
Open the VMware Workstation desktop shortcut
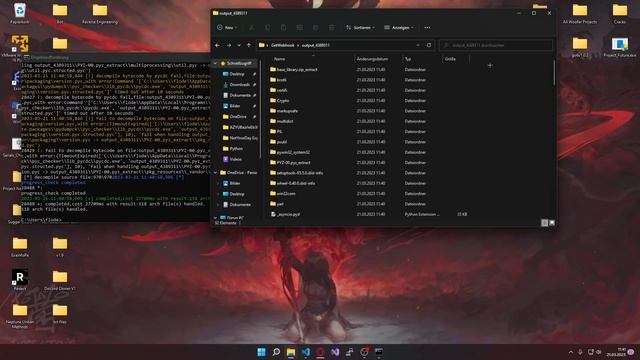click(x=20, y=47)
